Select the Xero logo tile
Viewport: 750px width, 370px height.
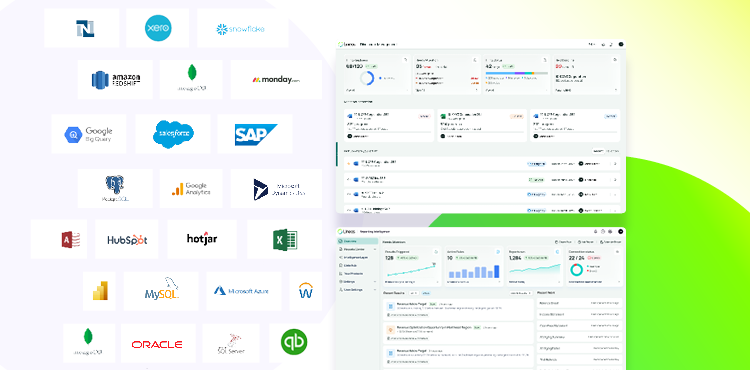click(158, 28)
